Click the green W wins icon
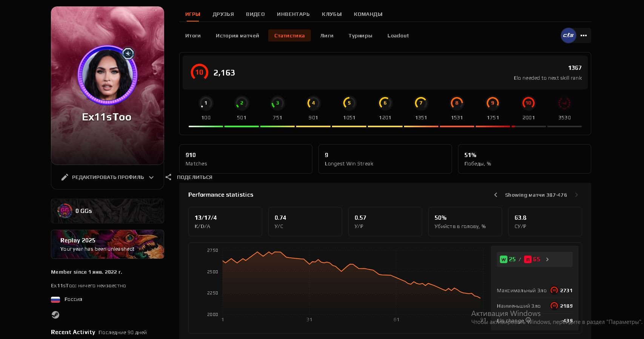 click(x=503, y=259)
